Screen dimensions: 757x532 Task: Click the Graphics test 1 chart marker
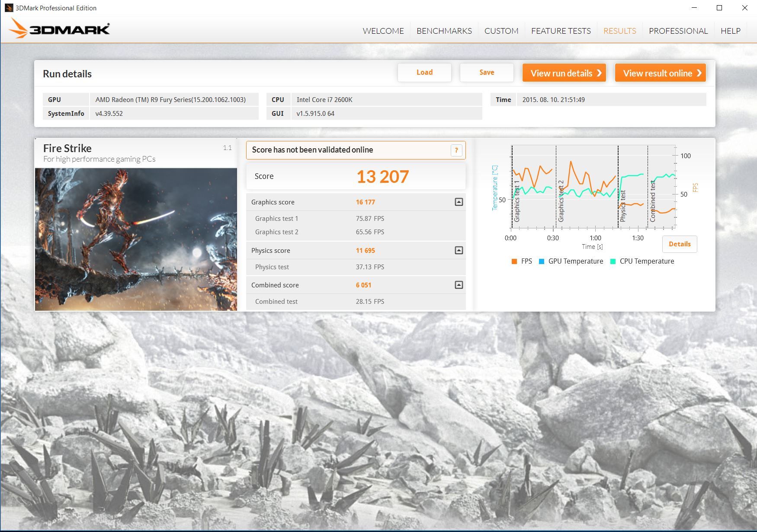click(516, 201)
